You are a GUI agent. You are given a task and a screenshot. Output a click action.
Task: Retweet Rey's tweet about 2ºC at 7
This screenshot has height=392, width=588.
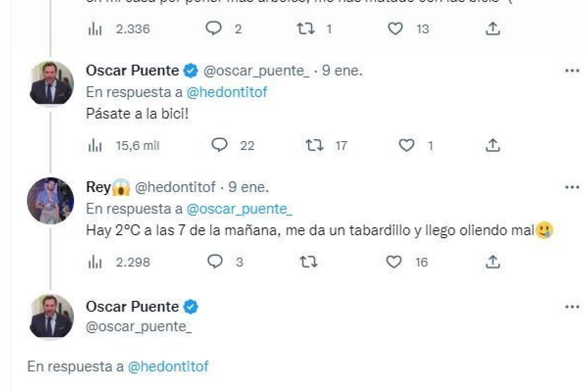click(308, 262)
